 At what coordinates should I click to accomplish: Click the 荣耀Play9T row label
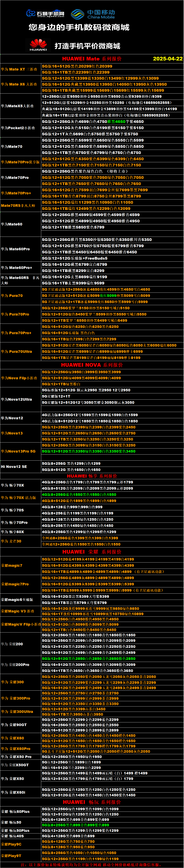pos(11,856)
